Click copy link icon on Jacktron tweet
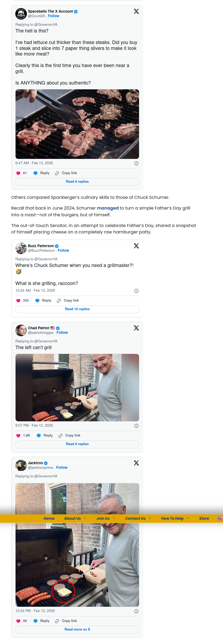223x644 pixels. point(57,621)
